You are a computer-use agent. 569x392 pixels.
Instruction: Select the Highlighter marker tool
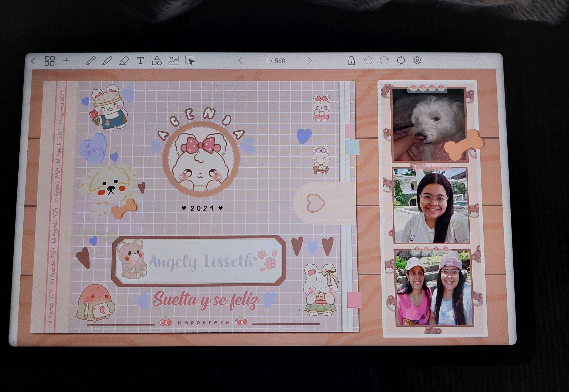107,61
